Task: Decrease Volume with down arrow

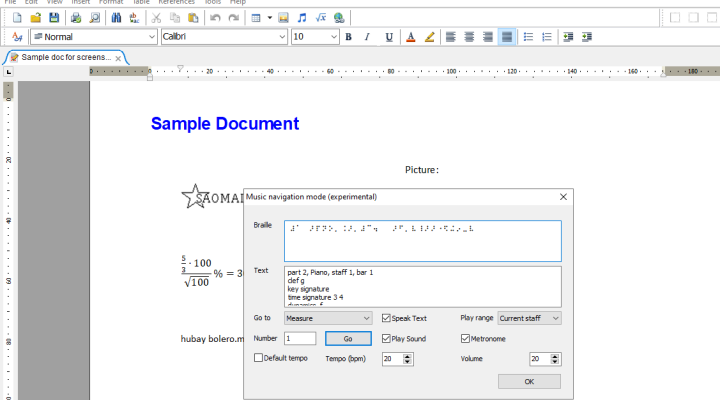Action: (555, 362)
